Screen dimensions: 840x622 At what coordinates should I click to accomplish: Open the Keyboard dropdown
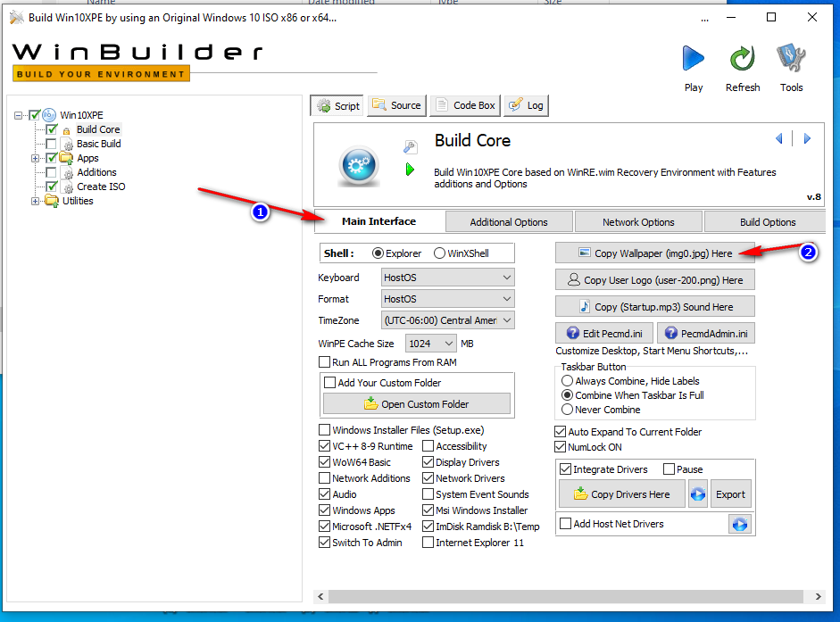(x=447, y=278)
